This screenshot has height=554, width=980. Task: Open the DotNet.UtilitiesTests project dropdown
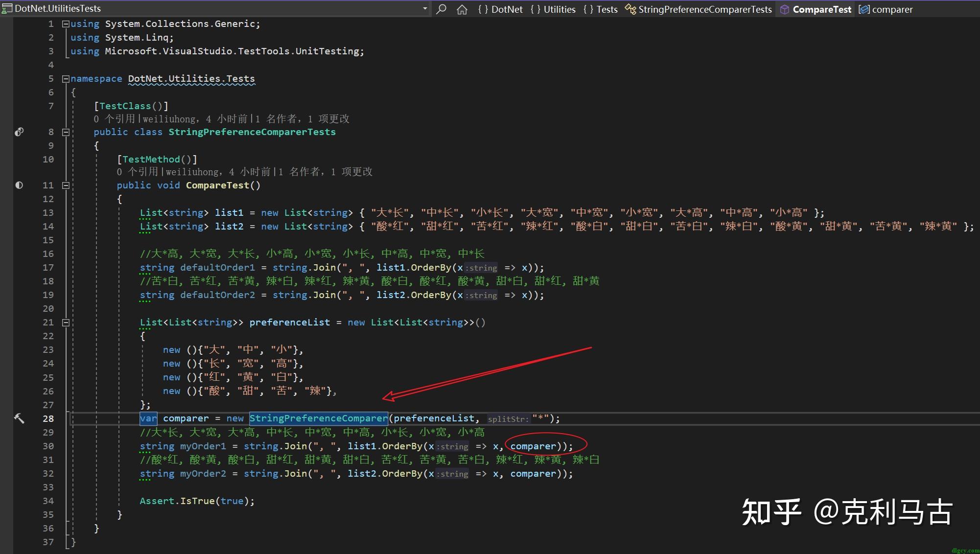click(x=424, y=9)
